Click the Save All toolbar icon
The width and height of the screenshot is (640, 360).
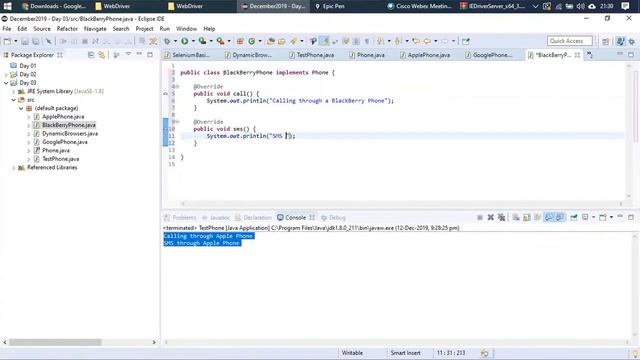point(36,41)
